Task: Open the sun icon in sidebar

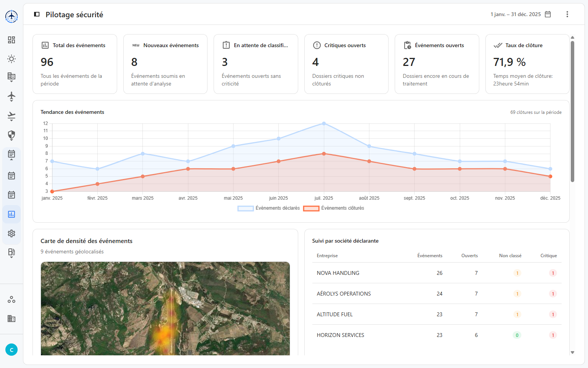Action: (11, 59)
